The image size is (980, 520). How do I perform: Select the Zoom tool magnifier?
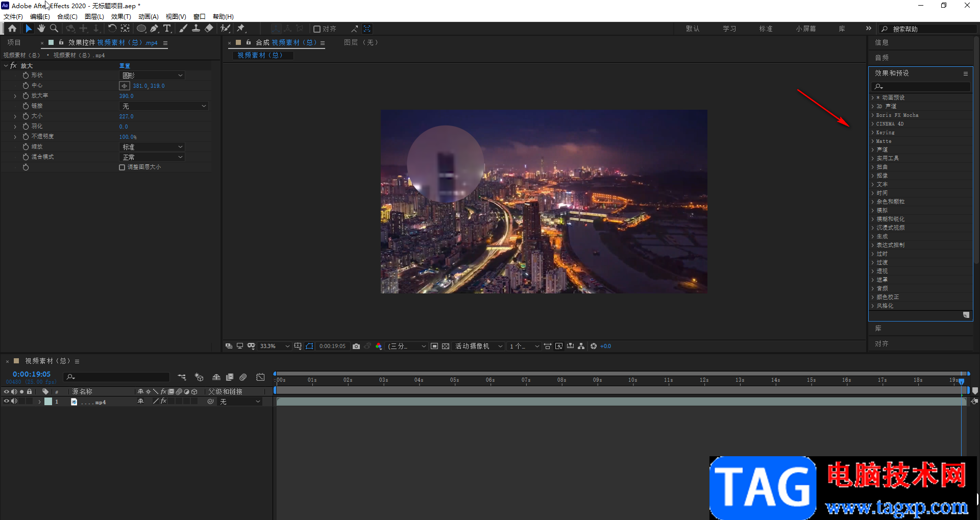click(54, 29)
